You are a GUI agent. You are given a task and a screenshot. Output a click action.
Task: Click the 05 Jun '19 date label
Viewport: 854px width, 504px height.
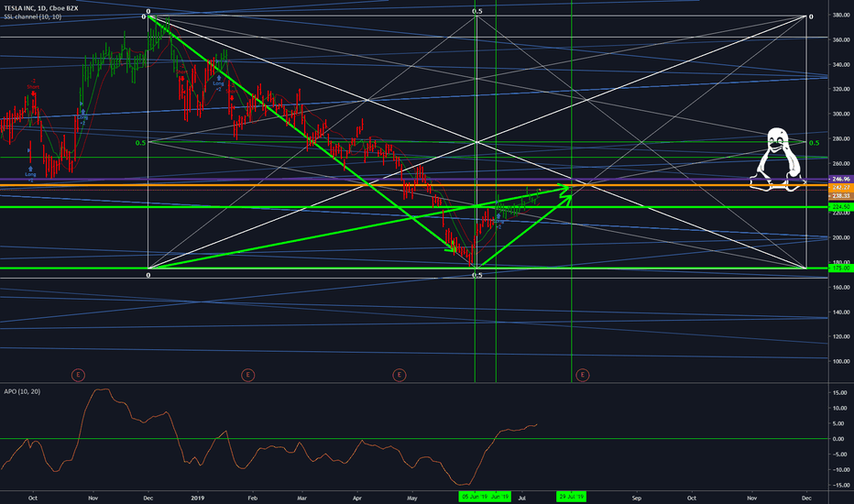pyautogui.click(x=475, y=497)
